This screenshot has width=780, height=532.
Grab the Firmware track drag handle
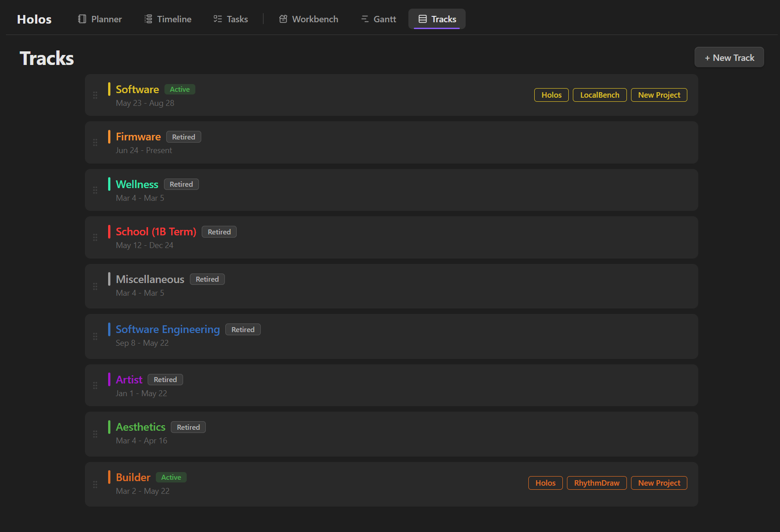point(95,143)
